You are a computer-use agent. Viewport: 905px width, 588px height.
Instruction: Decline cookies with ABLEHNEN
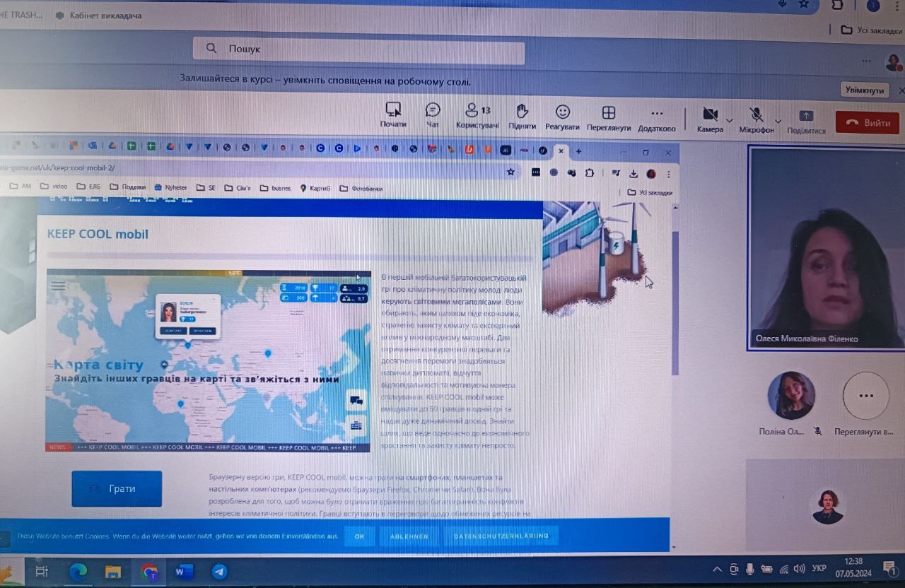[409, 536]
